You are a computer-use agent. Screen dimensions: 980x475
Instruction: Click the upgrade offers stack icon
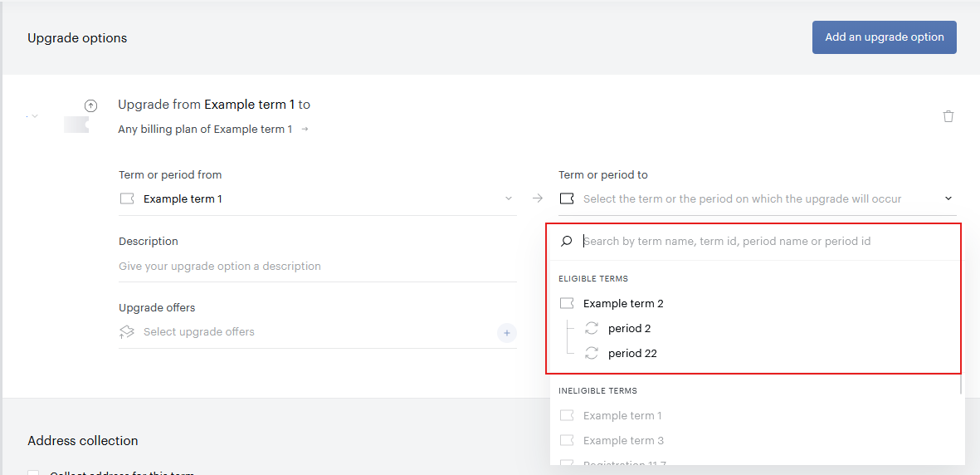pyautogui.click(x=127, y=331)
